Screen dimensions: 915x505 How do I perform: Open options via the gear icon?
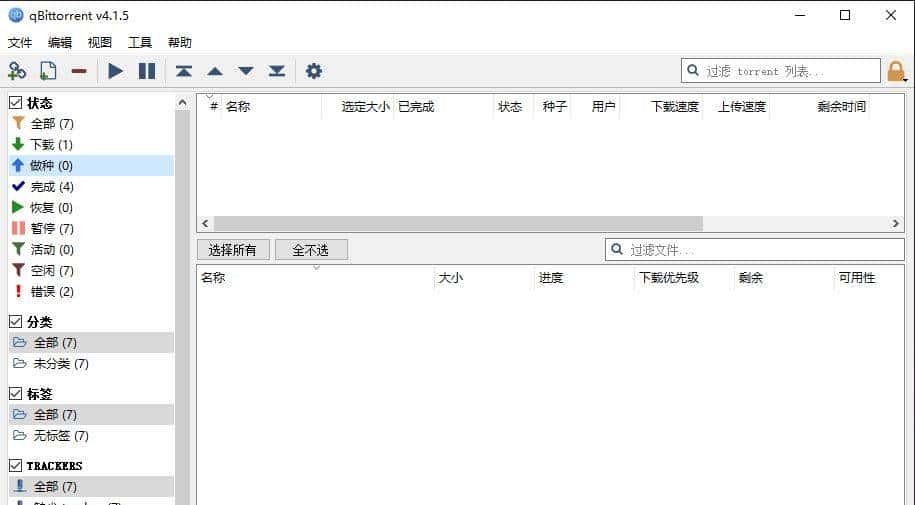click(314, 71)
